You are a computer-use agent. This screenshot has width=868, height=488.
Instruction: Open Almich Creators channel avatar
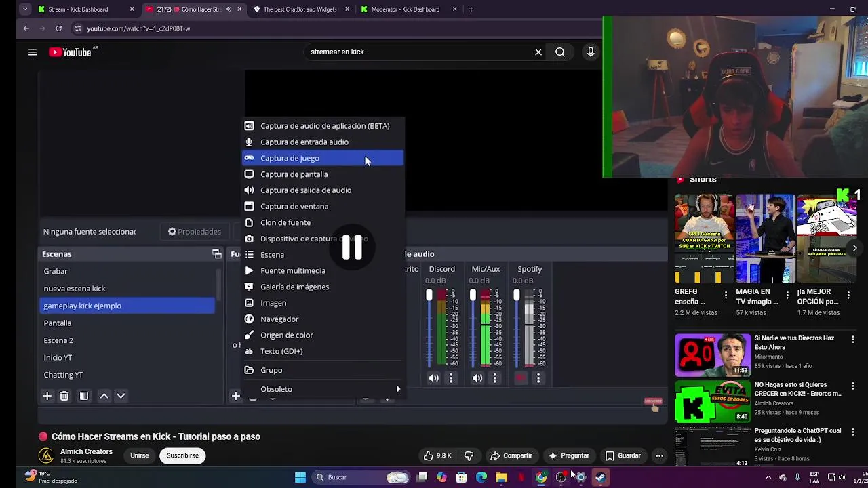46,455
